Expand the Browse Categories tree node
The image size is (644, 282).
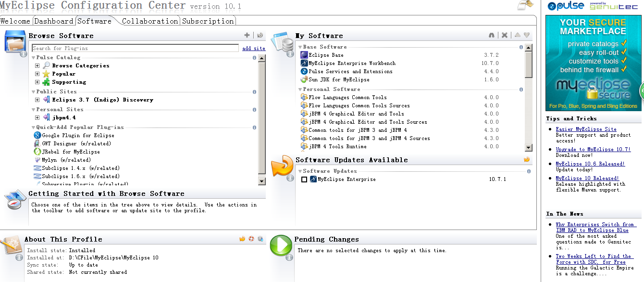pos(37,65)
